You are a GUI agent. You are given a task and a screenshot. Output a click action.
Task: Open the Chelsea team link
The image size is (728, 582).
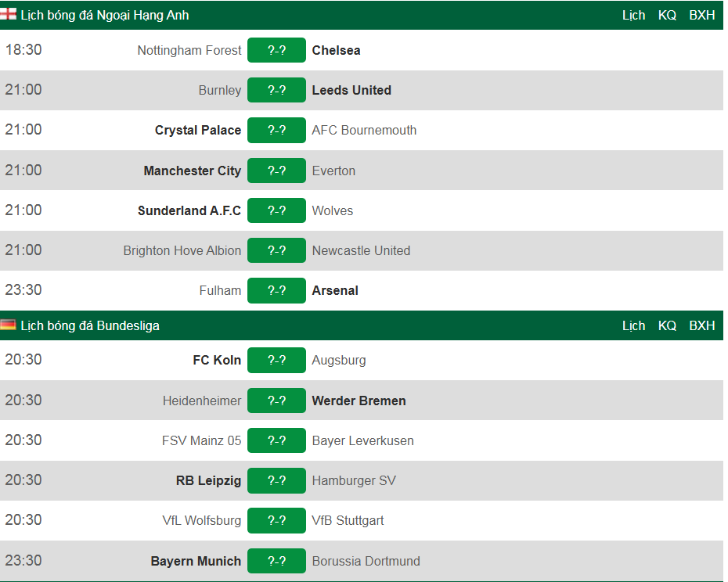336,50
